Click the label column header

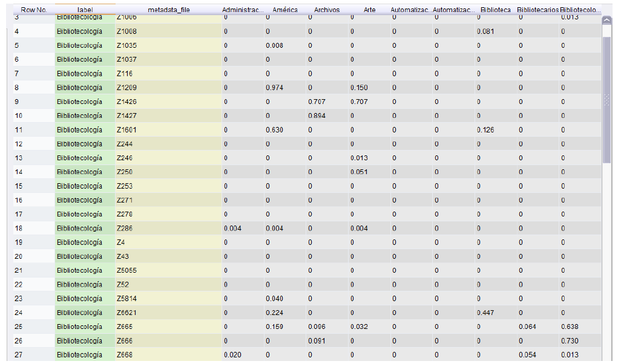coord(84,10)
